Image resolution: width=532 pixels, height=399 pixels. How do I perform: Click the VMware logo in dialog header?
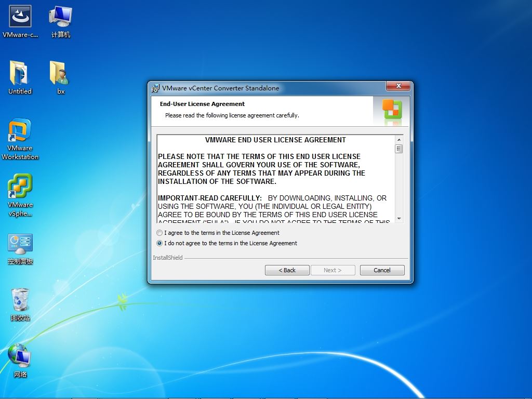[x=392, y=110]
